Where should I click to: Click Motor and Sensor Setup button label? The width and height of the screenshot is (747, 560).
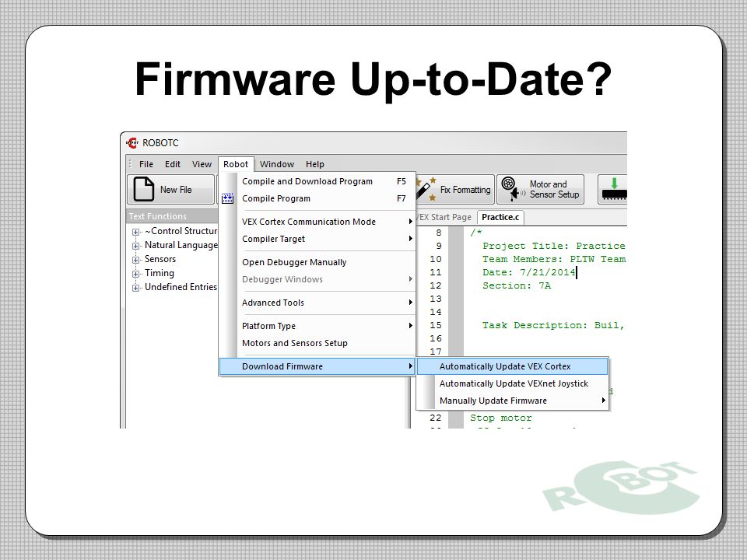pos(554,189)
